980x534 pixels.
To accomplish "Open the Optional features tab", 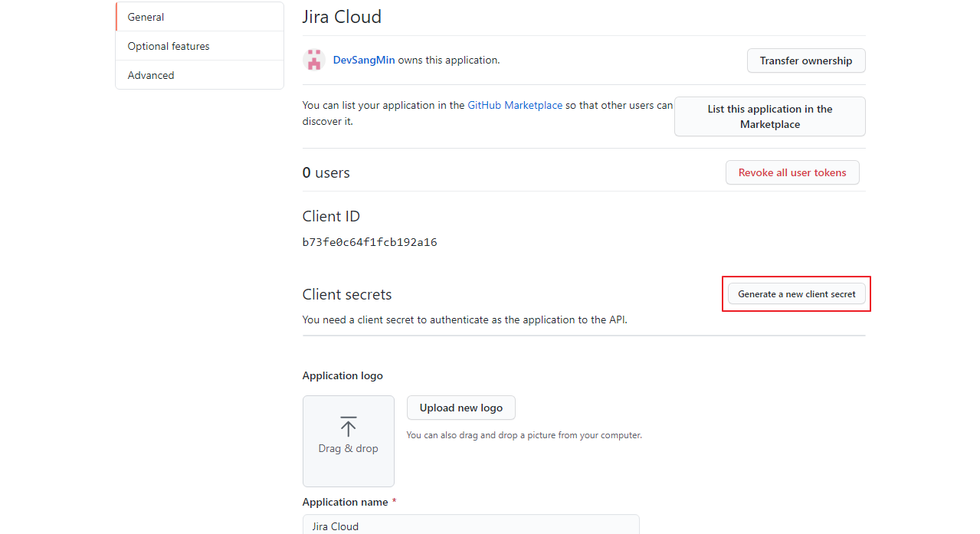I will [199, 46].
